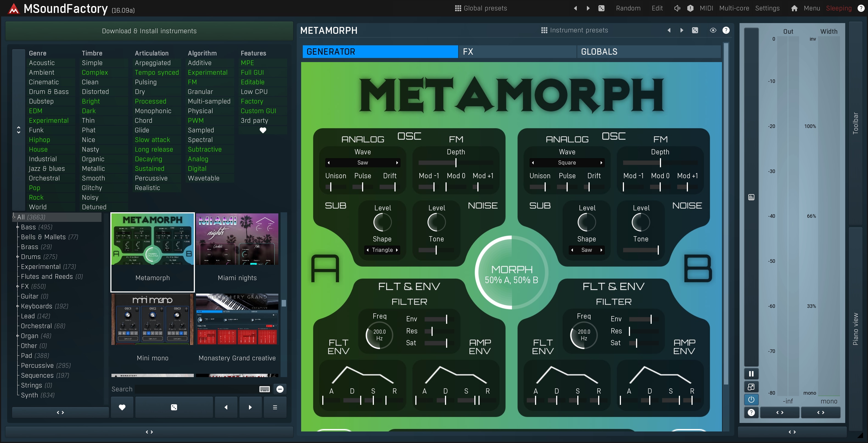This screenshot has height=443, width=868.
Task: Adjust oscillator A FM Depth slider
Action: coord(456,163)
